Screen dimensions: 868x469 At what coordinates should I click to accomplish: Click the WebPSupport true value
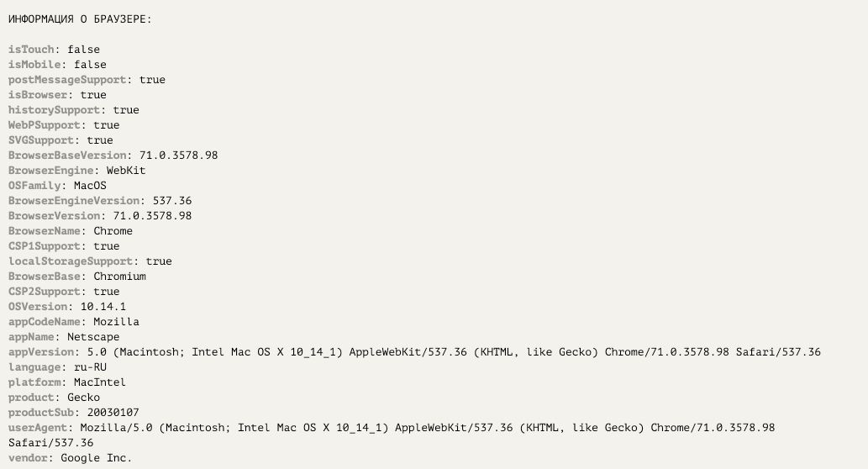click(x=106, y=125)
